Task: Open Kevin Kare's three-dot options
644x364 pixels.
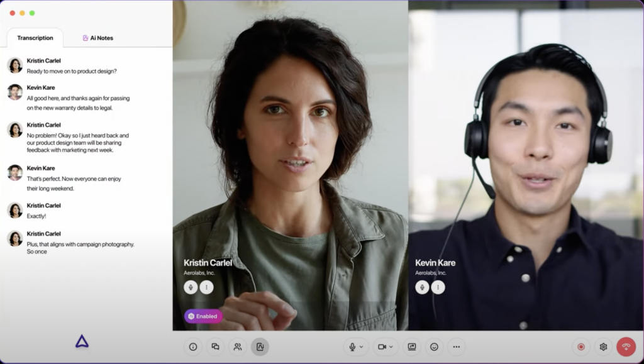Action: [x=438, y=287]
